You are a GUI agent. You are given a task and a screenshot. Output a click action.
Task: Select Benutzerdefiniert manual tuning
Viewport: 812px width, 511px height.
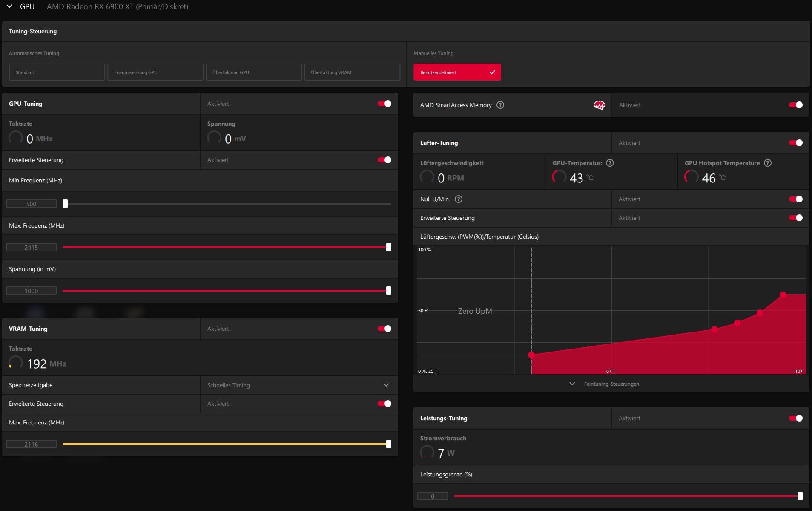pyautogui.click(x=457, y=72)
